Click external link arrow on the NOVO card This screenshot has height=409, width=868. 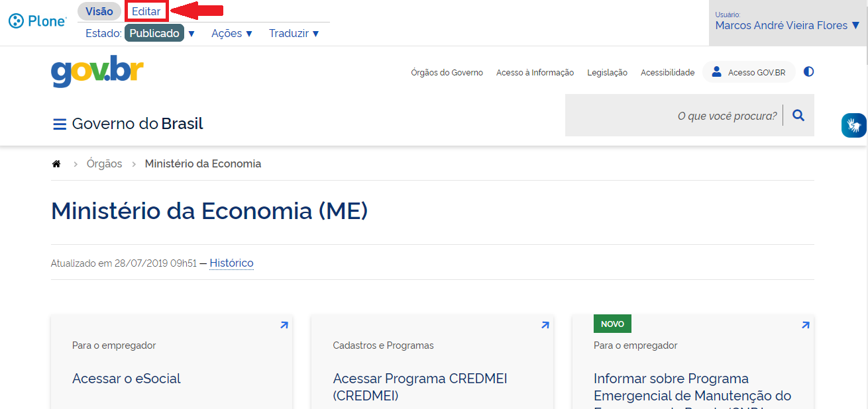[x=806, y=325]
